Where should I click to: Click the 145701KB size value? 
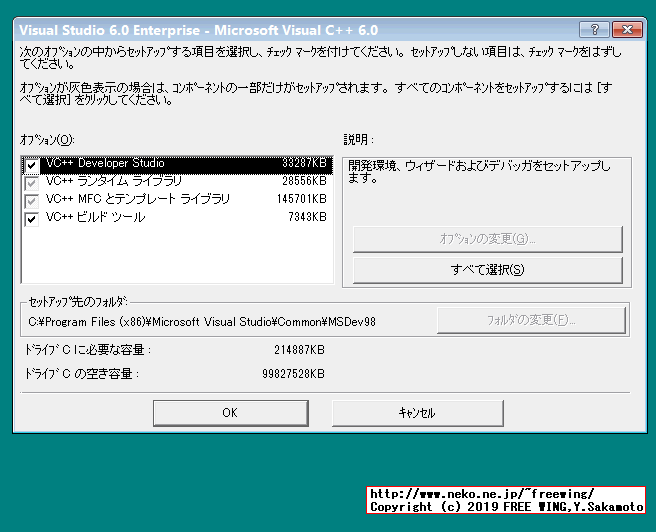pos(301,199)
